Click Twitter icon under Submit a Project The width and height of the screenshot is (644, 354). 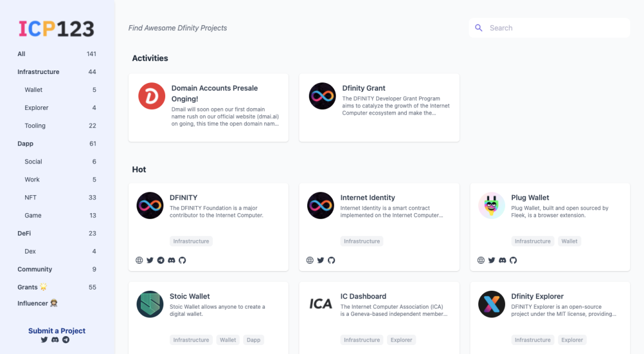tap(44, 340)
